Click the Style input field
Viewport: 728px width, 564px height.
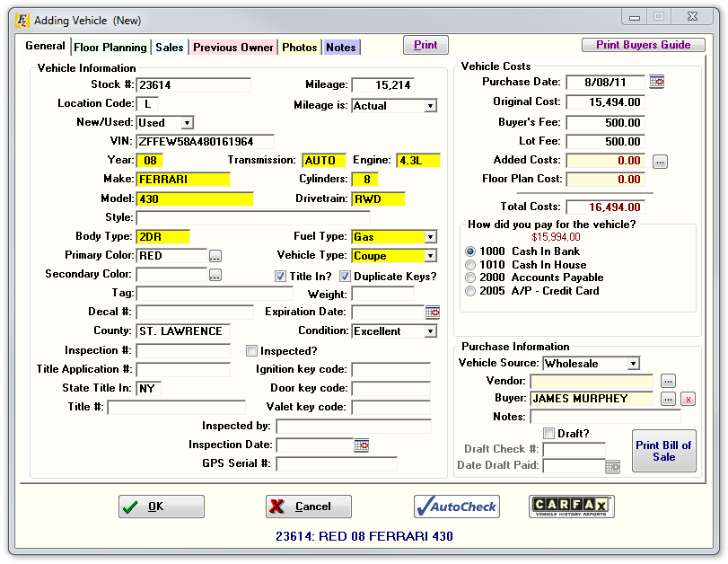[253, 217]
